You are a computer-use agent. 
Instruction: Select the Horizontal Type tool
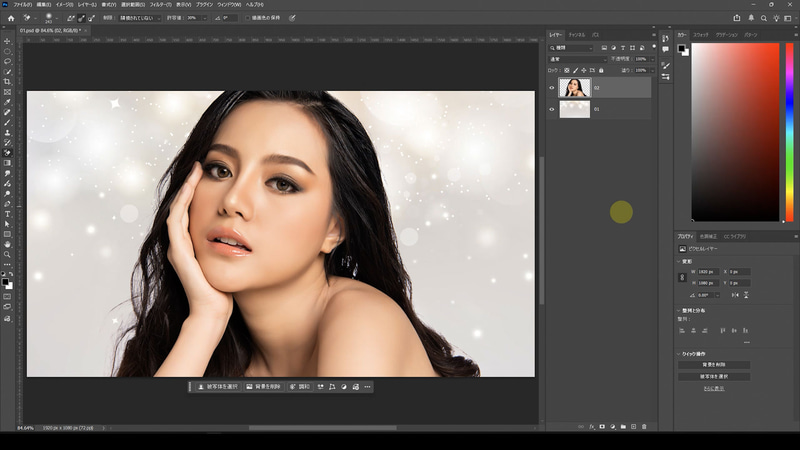coord(7,214)
